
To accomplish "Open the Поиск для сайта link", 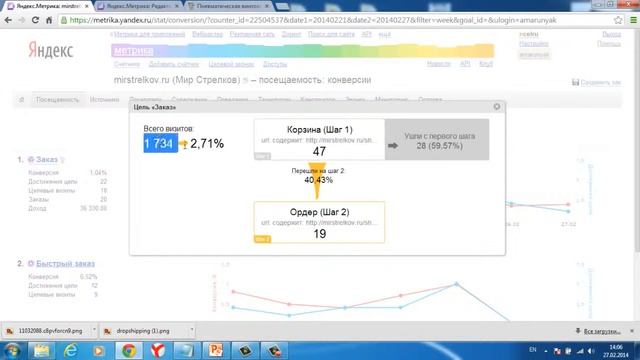I will tap(331, 34).
